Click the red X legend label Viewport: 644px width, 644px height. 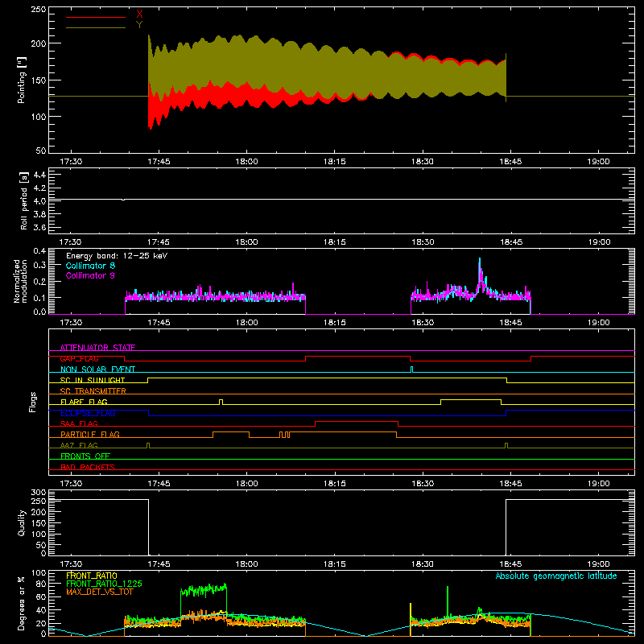point(139,14)
